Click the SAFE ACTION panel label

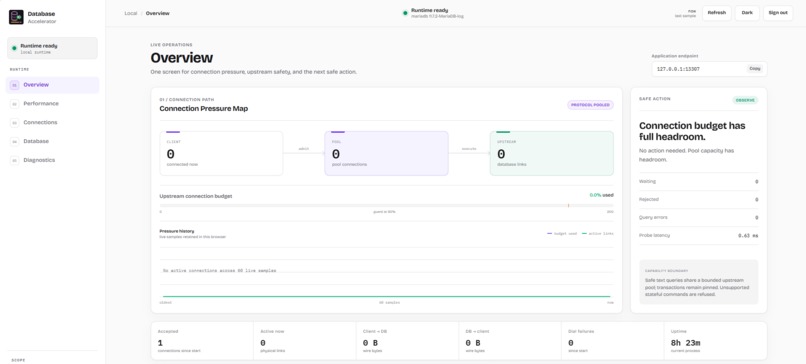pyautogui.click(x=655, y=99)
